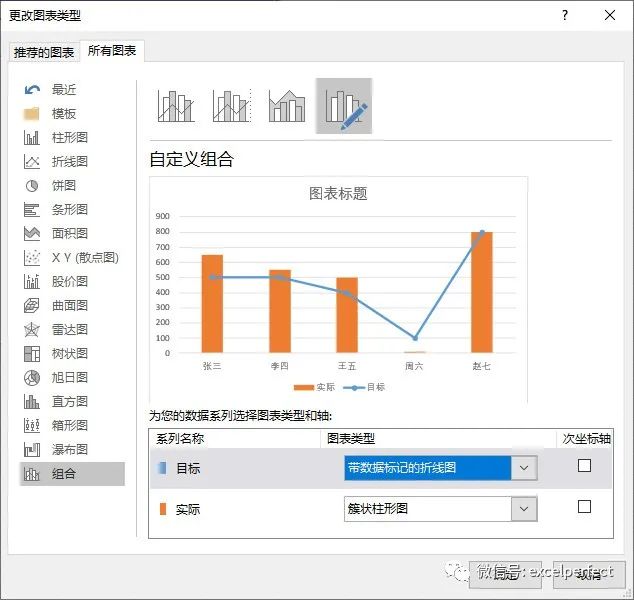
Task: Select the Box and Whisker (箱形图) category
Action: (70, 425)
